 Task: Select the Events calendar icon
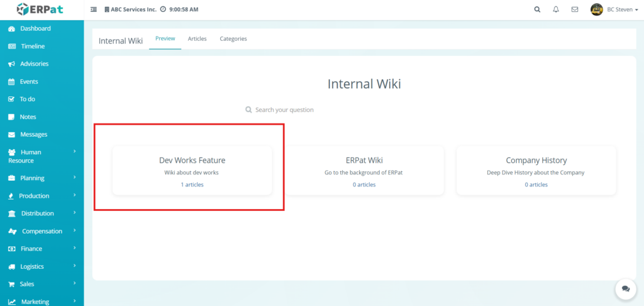(x=11, y=82)
